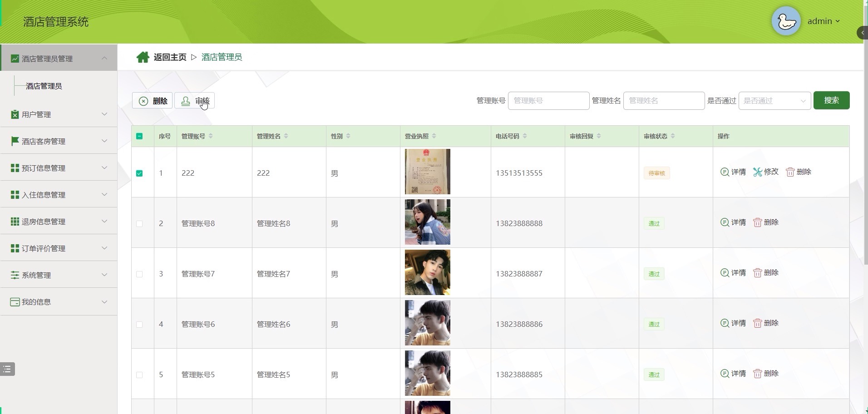Open the admin user dropdown
Screen dimensions: 868x414
click(x=824, y=21)
